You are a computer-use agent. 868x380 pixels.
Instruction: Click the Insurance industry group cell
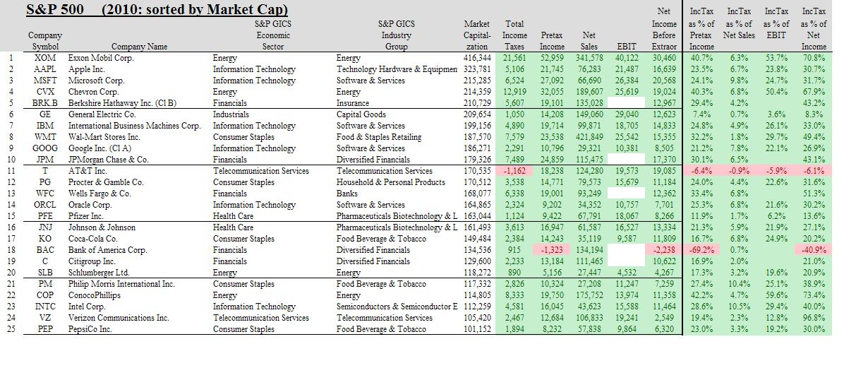pos(353,103)
